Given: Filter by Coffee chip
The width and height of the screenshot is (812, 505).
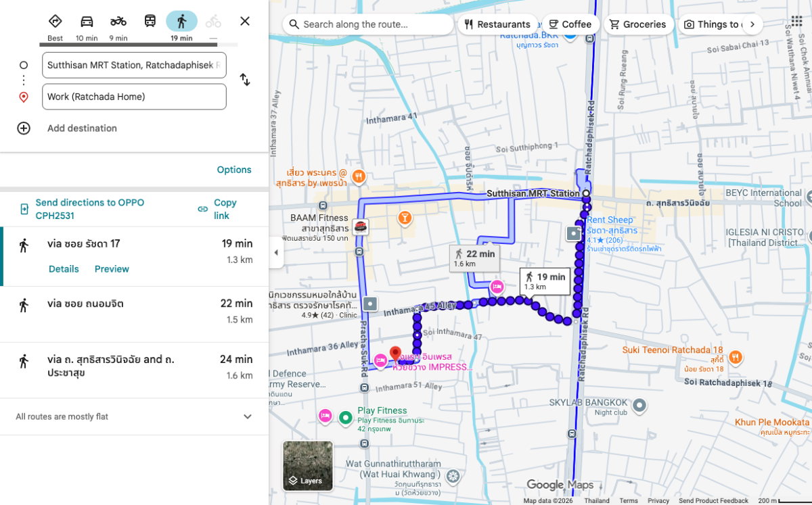Looking at the screenshot, I should [x=570, y=24].
